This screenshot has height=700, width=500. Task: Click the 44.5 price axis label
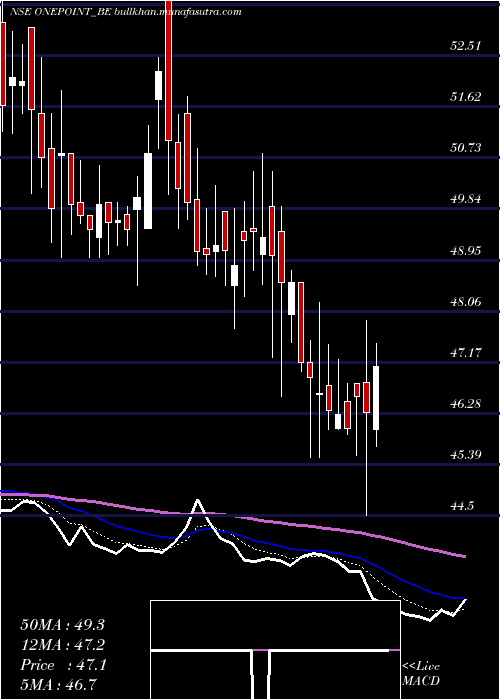click(x=462, y=506)
